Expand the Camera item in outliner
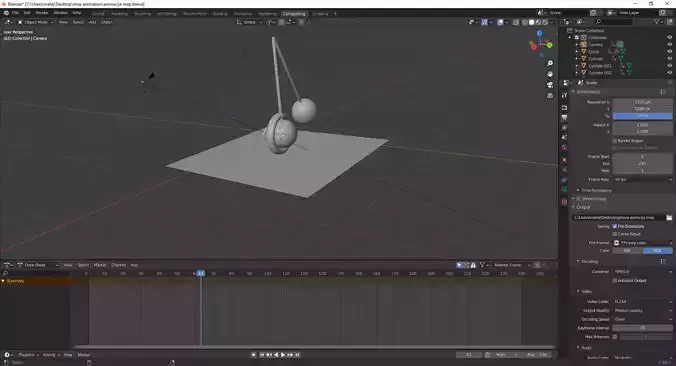The width and height of the screenshot is (676, 366). [577, 44]
